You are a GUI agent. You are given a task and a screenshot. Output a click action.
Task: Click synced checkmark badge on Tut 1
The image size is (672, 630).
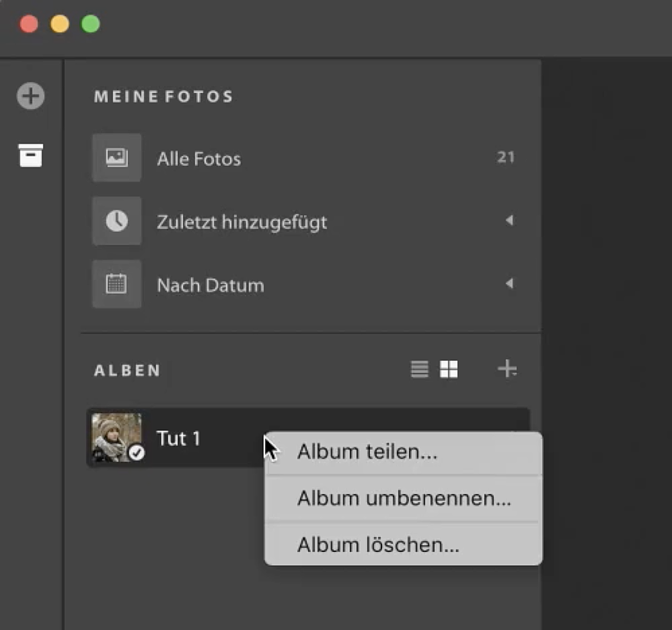tap(136, 453)
